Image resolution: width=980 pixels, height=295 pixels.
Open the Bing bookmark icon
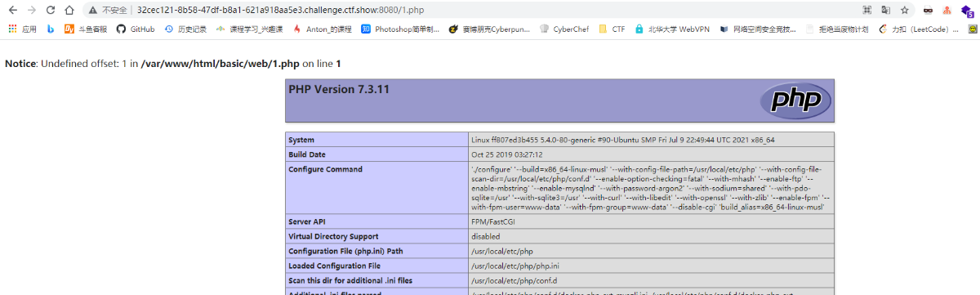point(51,29)
